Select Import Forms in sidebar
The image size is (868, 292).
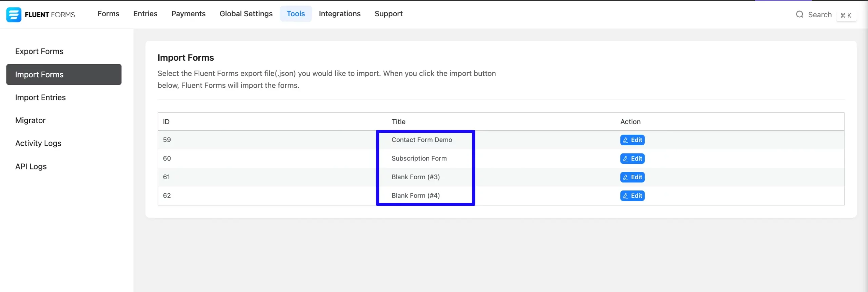(x=64, y=74)
